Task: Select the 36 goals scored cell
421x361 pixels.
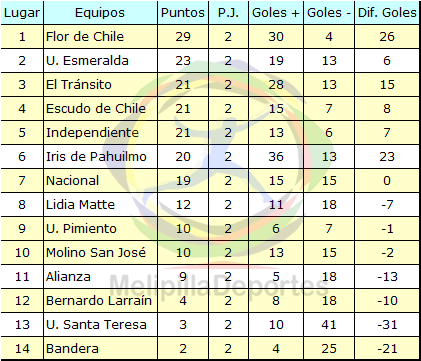Action: (x=276, y=157)
